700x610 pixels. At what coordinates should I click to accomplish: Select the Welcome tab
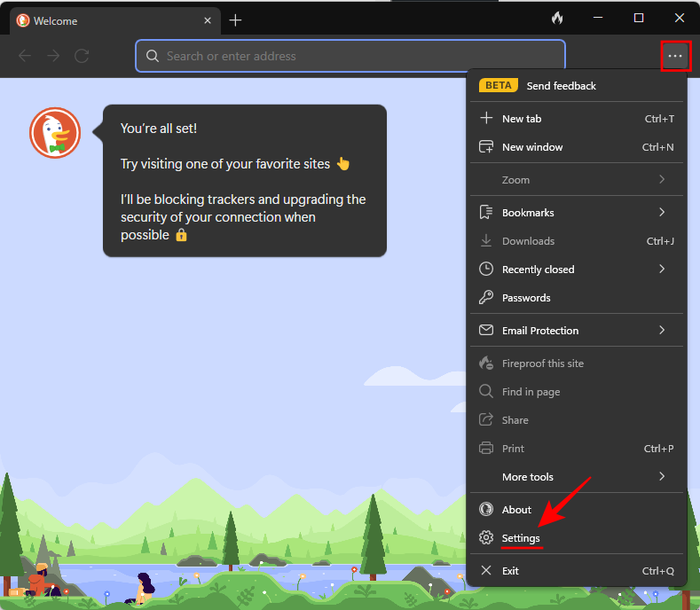coord(114,21)
